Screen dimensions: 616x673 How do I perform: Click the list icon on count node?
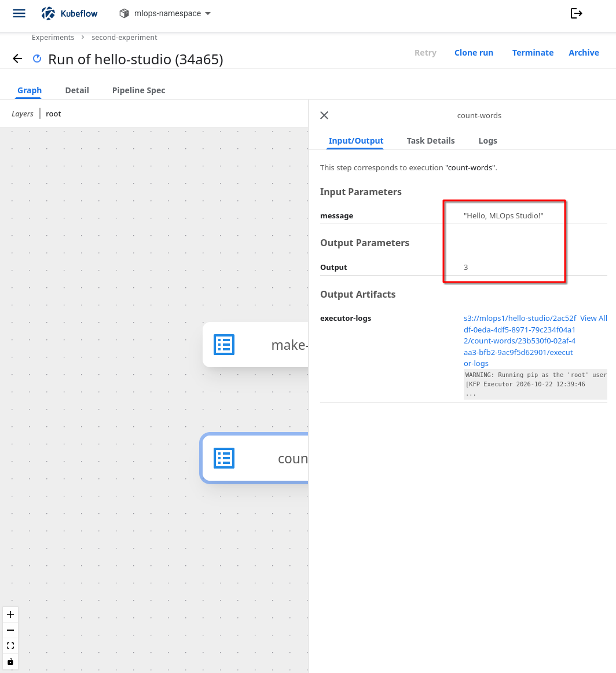coord(224,458)
